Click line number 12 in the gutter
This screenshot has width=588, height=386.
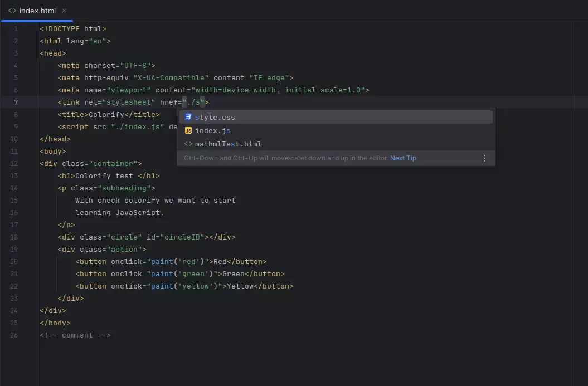pos(14,164)
